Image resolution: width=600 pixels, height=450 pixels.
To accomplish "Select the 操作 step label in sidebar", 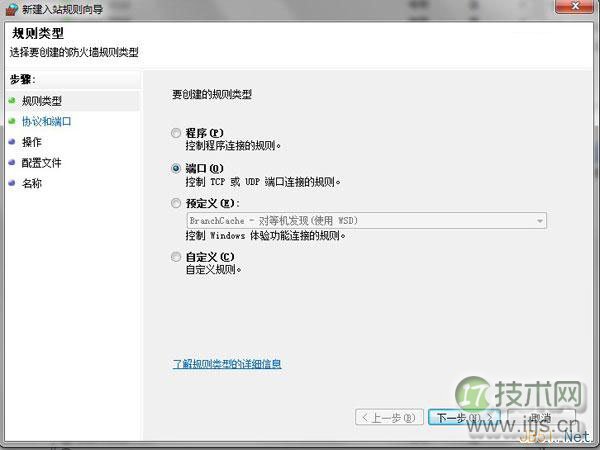I will 31,142.
